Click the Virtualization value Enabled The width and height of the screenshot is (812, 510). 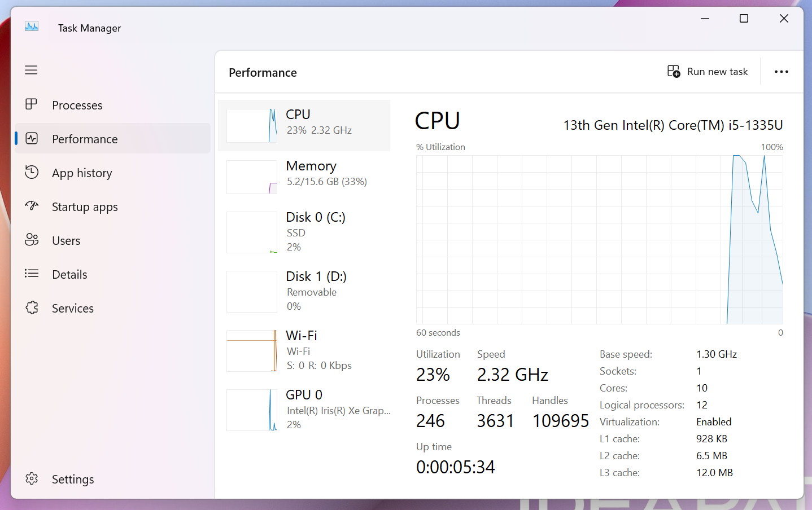tap(714, 422)
